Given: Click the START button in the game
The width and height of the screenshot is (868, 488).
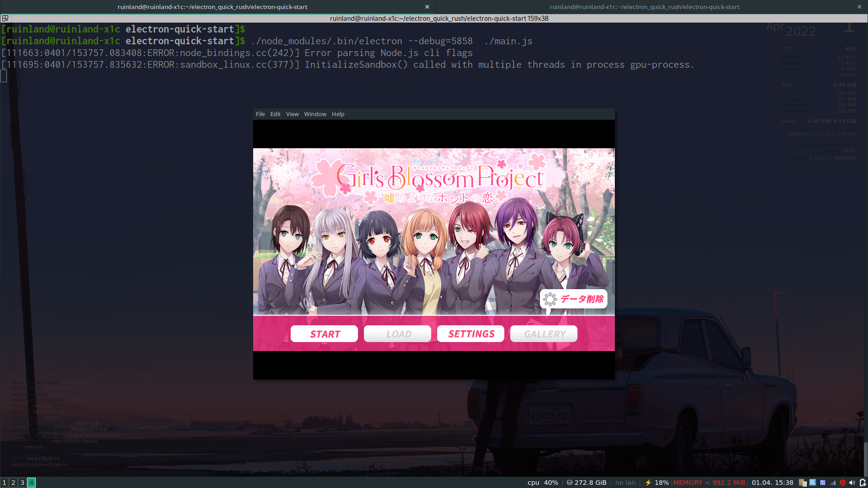Looking at the screenshot, I should tap(324, 334).
